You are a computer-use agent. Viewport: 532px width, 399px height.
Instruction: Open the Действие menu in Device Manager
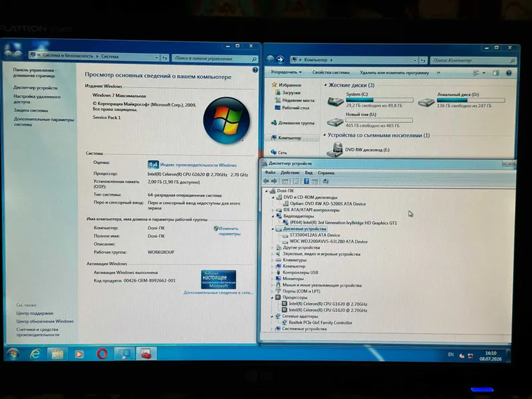click(290, 173)
